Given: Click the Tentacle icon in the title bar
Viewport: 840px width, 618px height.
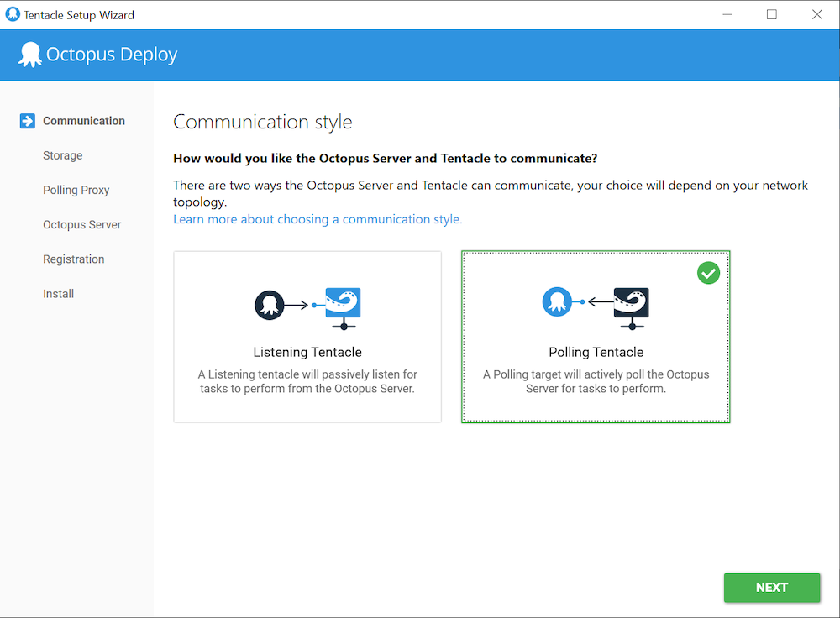Looking at the screenshot, I should point(13,14).
